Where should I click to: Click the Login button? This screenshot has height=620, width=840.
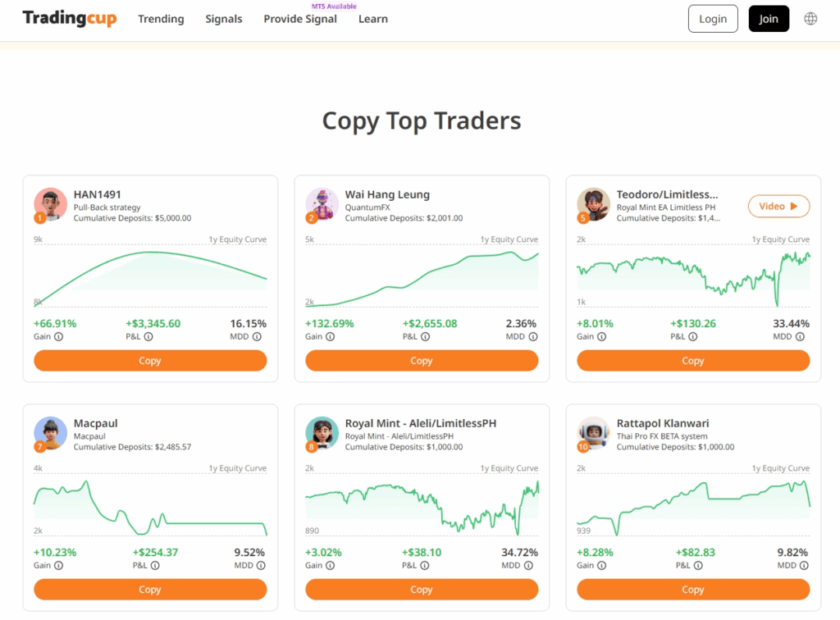coord(713,19)
